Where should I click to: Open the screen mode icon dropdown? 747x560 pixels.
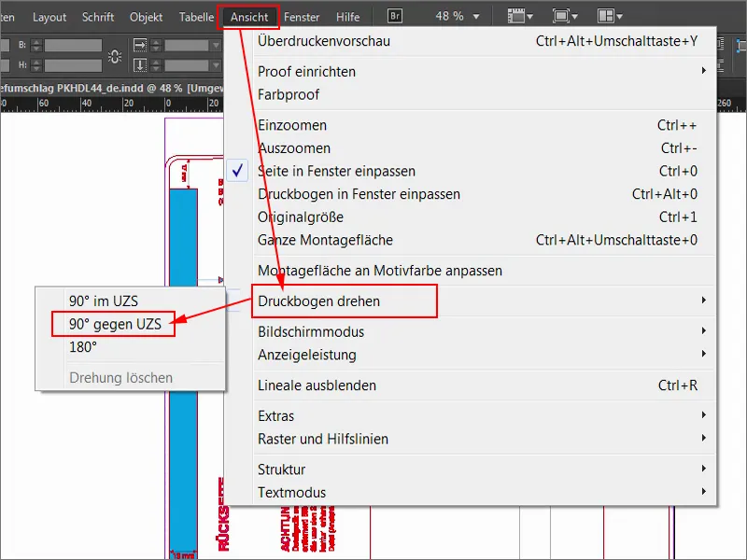click(565, 16)
